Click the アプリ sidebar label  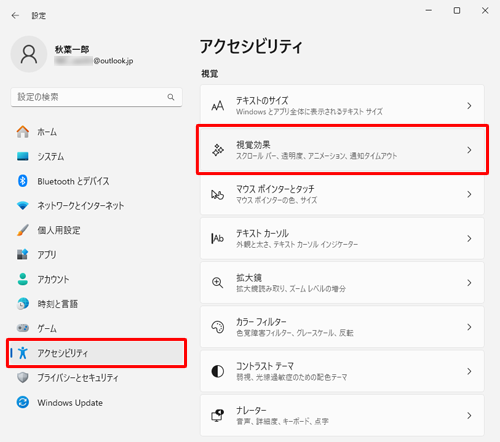pos(47,255)
